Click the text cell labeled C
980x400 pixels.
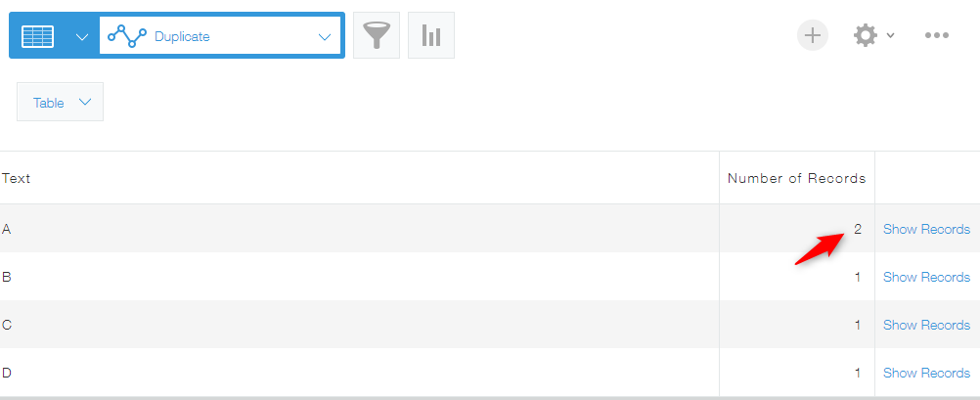pos(7,325)
